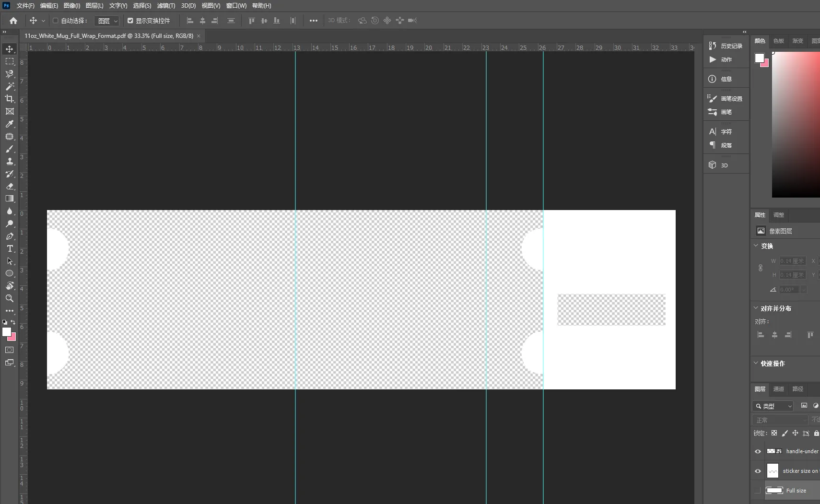
Task: Select the Zoom tool
Action: (10, 298)
